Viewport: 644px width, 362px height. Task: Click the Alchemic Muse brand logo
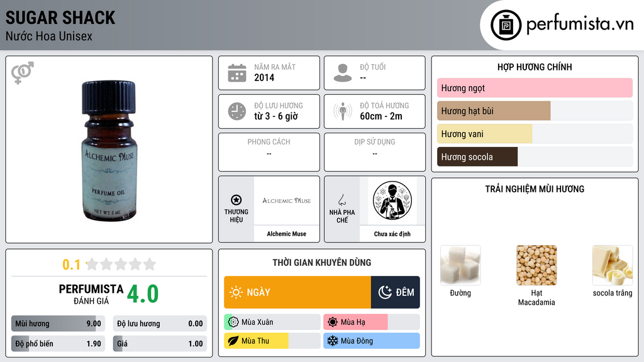[x=287, y=200]
